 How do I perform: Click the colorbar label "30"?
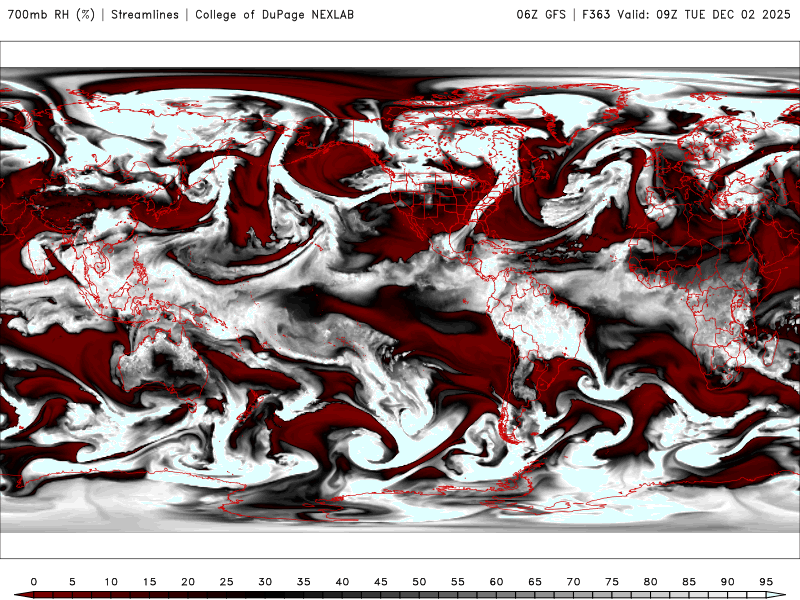265,582
